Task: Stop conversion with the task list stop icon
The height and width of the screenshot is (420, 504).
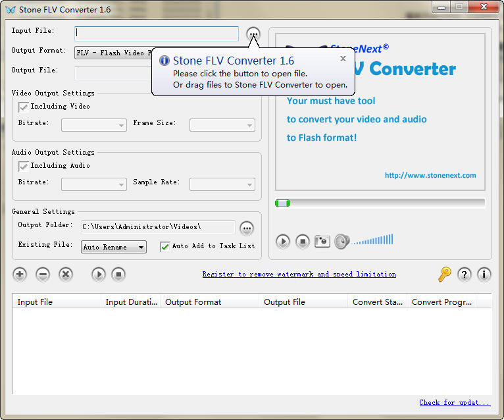Action: pyautogui.click(x=118, y=275)
